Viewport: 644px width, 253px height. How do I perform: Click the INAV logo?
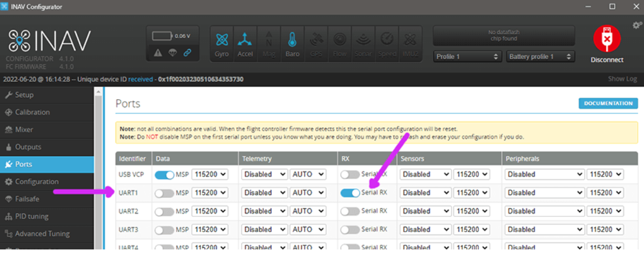point(50,41)
